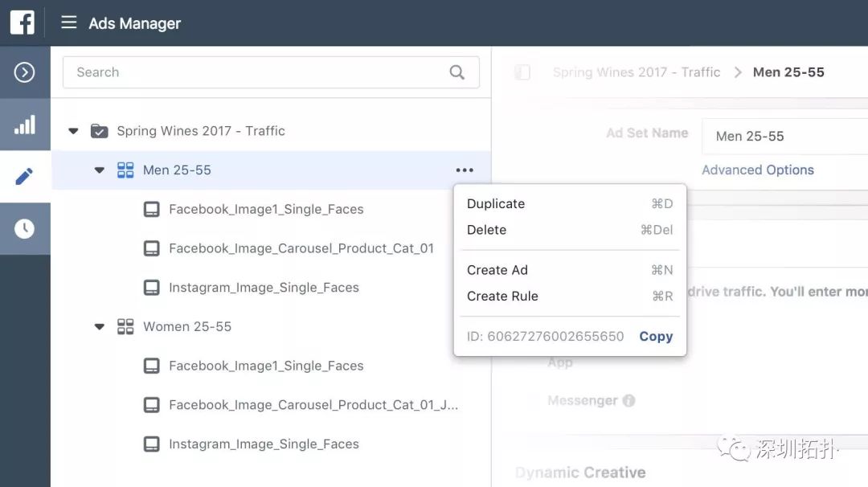Click the Facebook logo icon
This screenshot has width=868, height=487.
coord(23,23)
